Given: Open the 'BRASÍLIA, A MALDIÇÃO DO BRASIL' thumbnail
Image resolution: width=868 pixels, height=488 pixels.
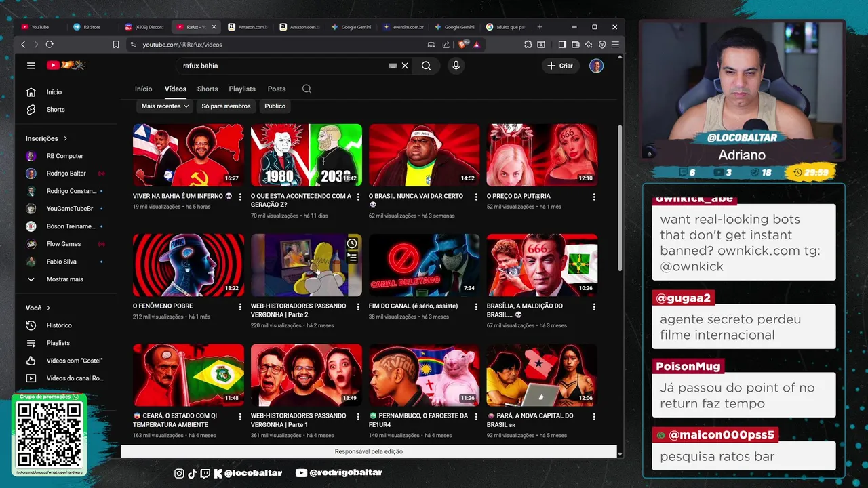Looking at the screenshot, I should coord(542,265).
